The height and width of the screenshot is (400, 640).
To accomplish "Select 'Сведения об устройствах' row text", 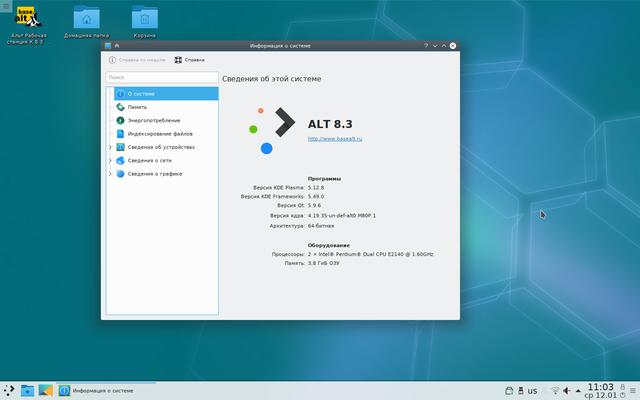I will [161, 147].
